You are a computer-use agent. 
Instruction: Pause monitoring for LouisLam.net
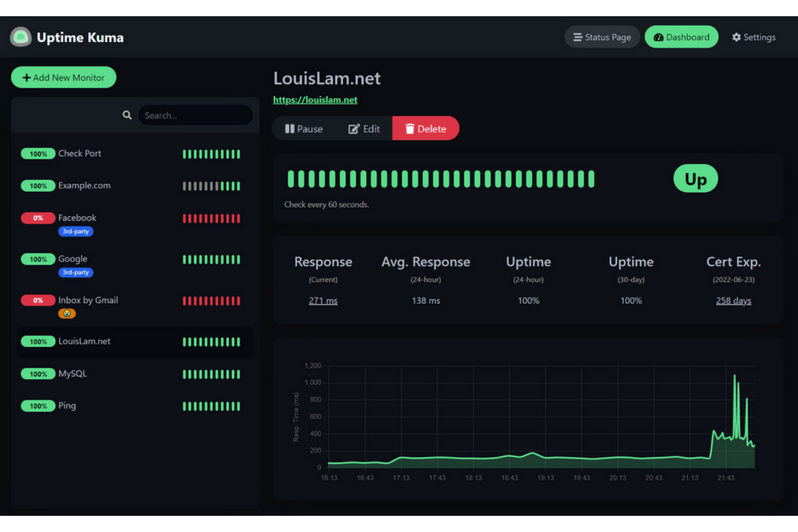click(304, 128)
